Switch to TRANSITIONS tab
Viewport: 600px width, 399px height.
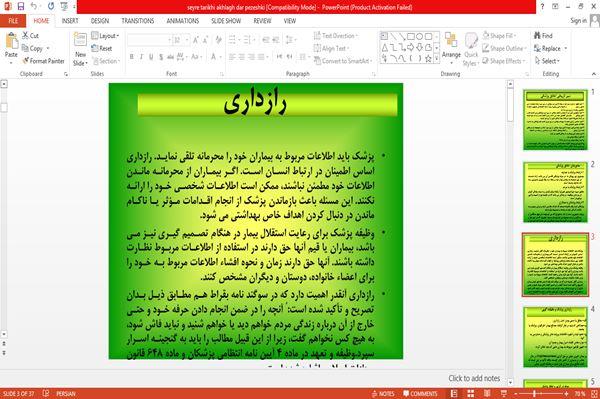[137, 21]
